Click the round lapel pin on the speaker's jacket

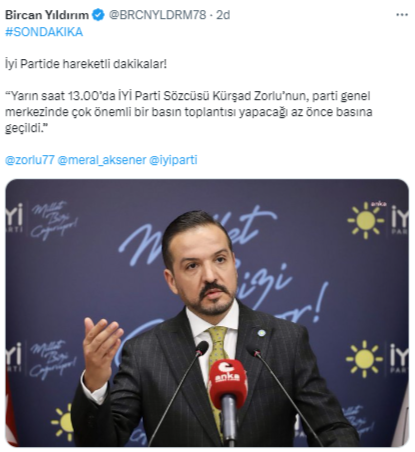(262, 333)
